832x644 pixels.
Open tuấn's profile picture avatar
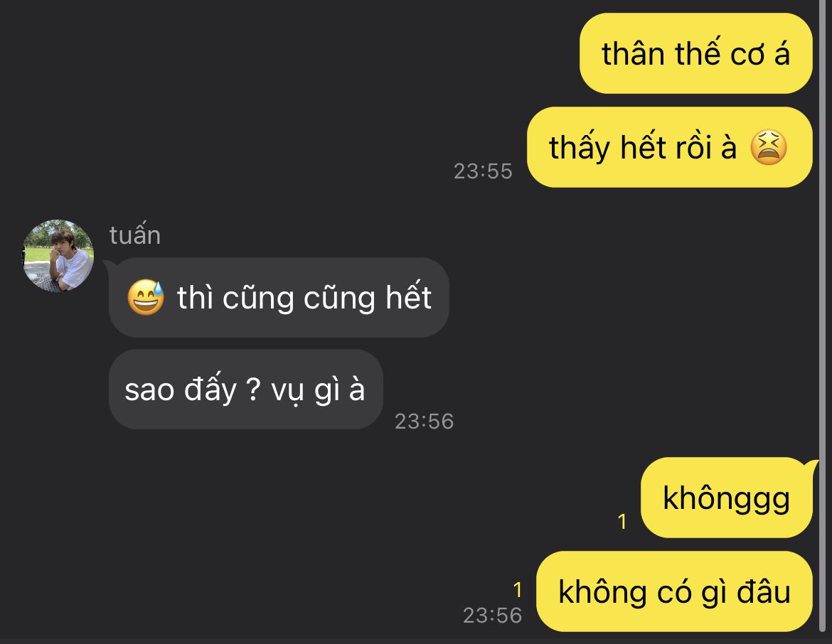coord(58,256)
